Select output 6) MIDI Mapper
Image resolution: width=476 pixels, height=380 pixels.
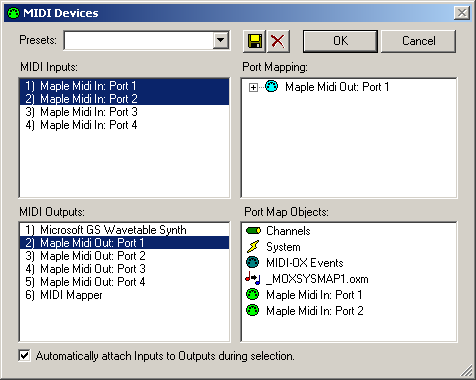pyautogui.click(x=124, y=295)
